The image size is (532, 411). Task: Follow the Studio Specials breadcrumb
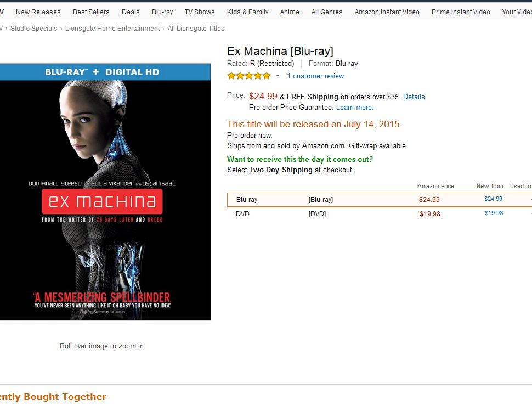(33, 29)
